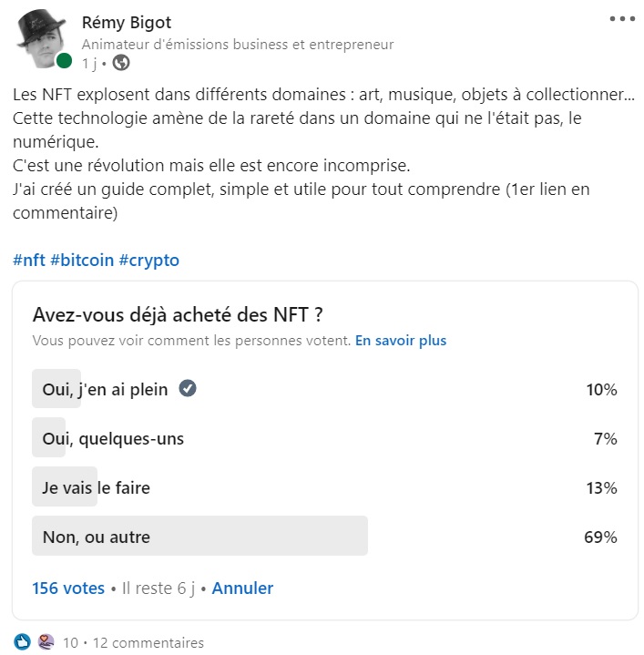Viewport: 644px width, 655px height.
Task: Click the globe public visibility icon
Action: 121,63
